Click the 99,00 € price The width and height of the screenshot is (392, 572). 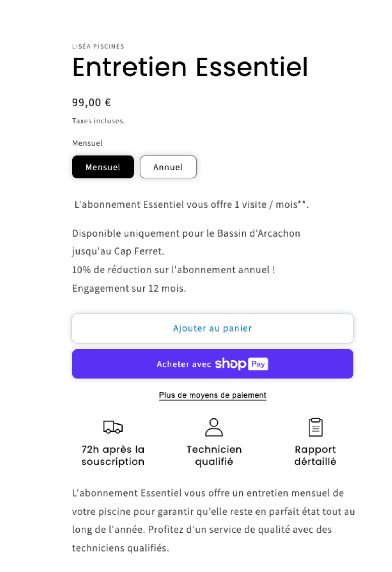(92, 103)
